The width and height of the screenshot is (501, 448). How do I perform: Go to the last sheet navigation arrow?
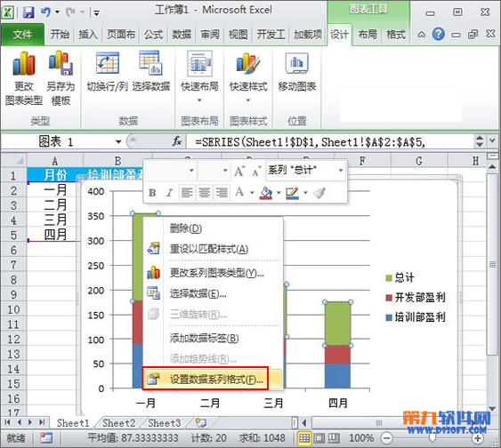tap(42, 422)
